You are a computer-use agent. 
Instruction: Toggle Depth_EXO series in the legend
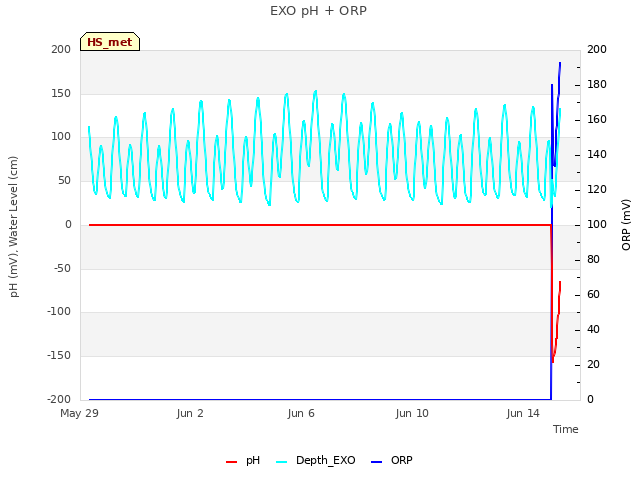tap(316, 460)
